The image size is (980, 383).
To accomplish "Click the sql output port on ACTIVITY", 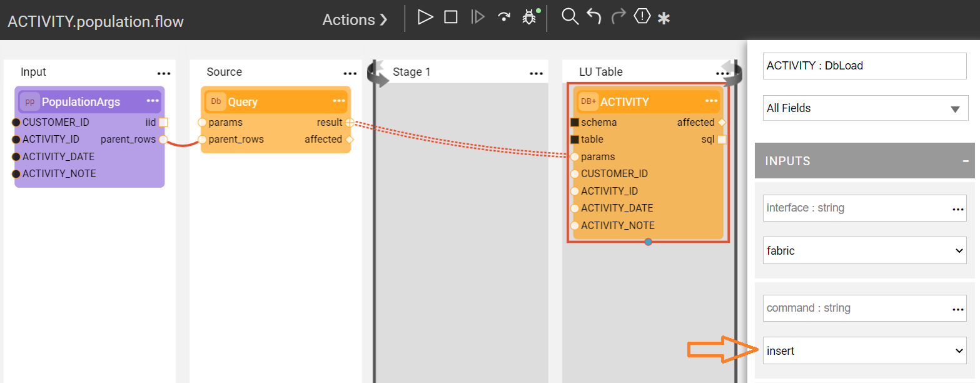I will 721,140.
